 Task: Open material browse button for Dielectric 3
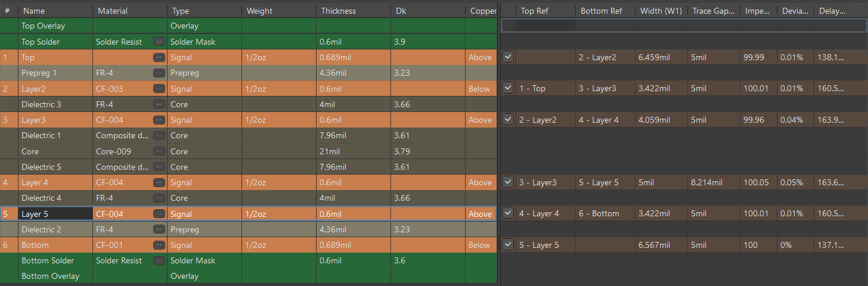click(x=159, y=104)
